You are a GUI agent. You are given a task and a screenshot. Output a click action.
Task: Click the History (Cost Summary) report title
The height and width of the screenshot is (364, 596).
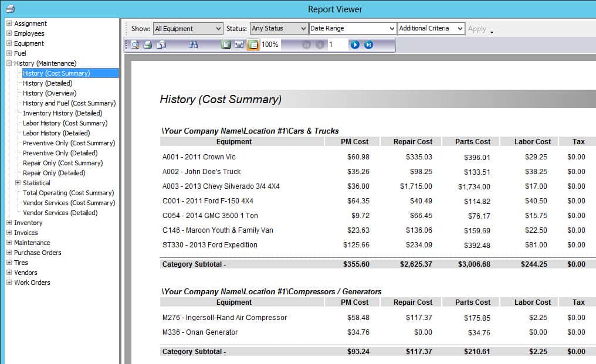[x=221, y=100]
